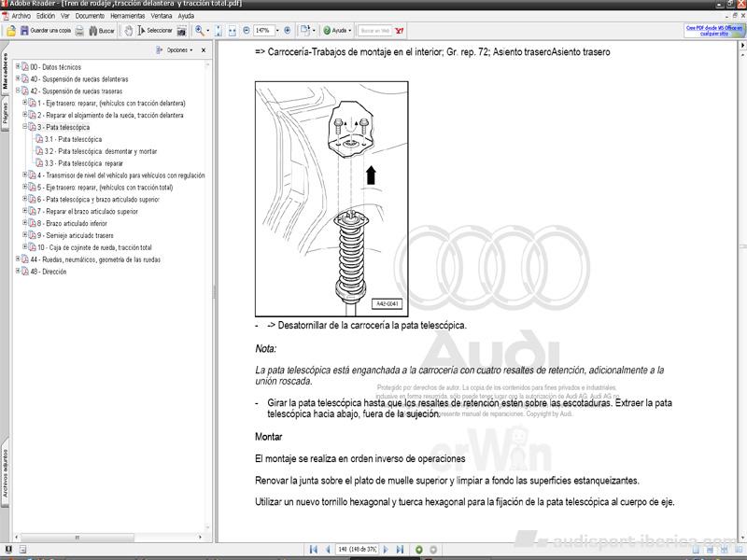This screenshot has height=560, width=747.
Task: Go to the next page
Action: pos(386,550)
